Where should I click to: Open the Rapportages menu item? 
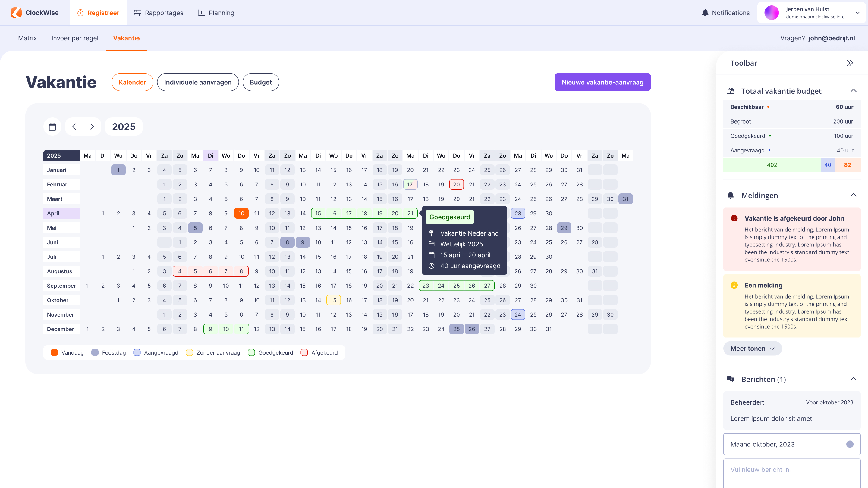(x=158, y=13)
